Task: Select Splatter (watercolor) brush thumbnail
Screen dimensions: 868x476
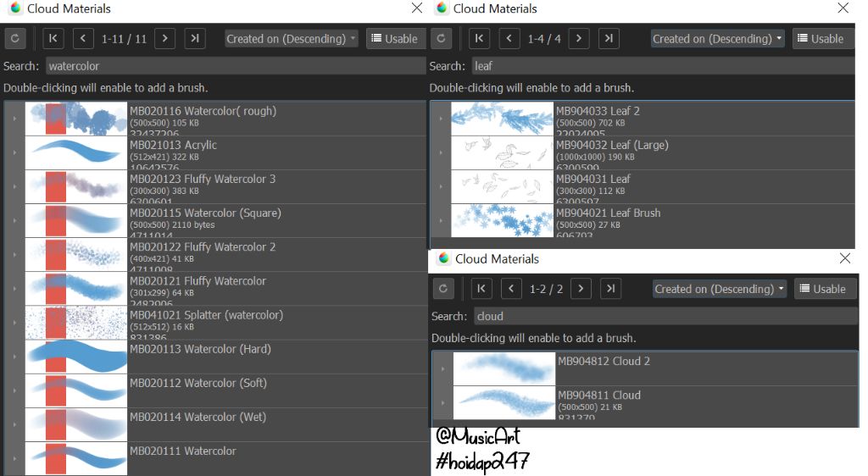Action: (75, 323)
